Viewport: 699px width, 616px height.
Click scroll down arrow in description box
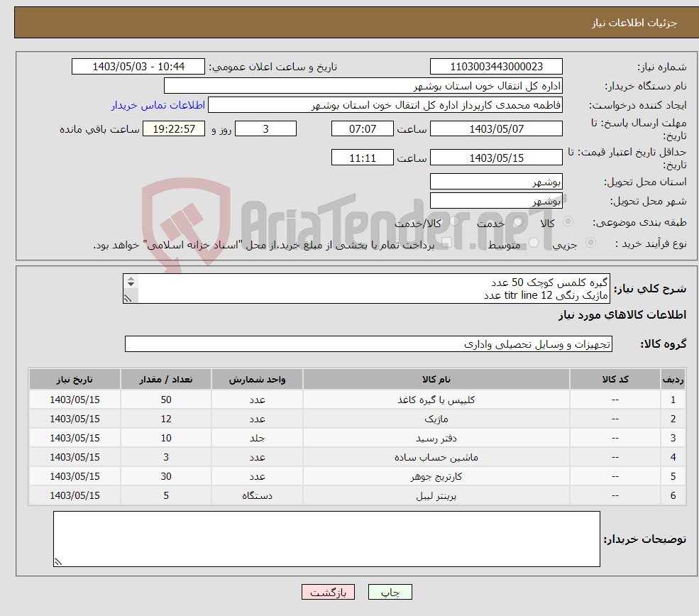(x=131, y=285)
